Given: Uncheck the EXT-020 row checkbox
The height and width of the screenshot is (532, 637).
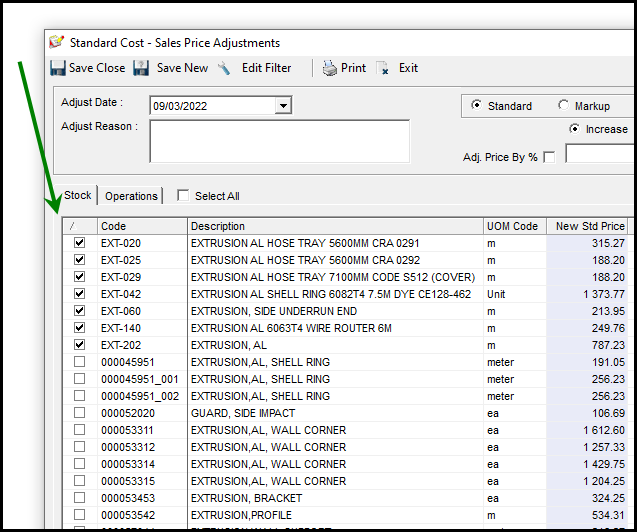Looking at the screenshot, I should 80,243.
